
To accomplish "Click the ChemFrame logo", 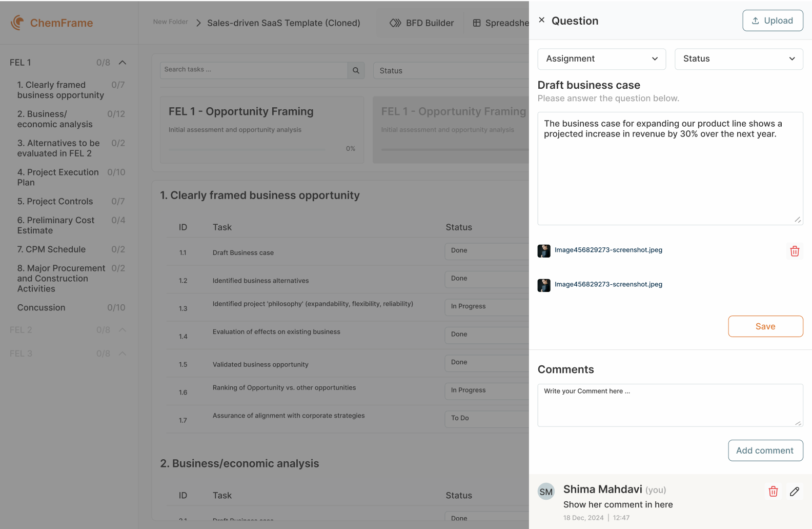I will click(x=52, y=23).
